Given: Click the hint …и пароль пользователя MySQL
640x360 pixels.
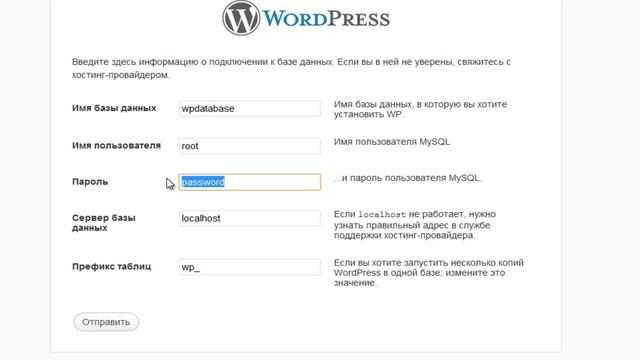Looking at the screenshot, I should [x=407, y=178].
